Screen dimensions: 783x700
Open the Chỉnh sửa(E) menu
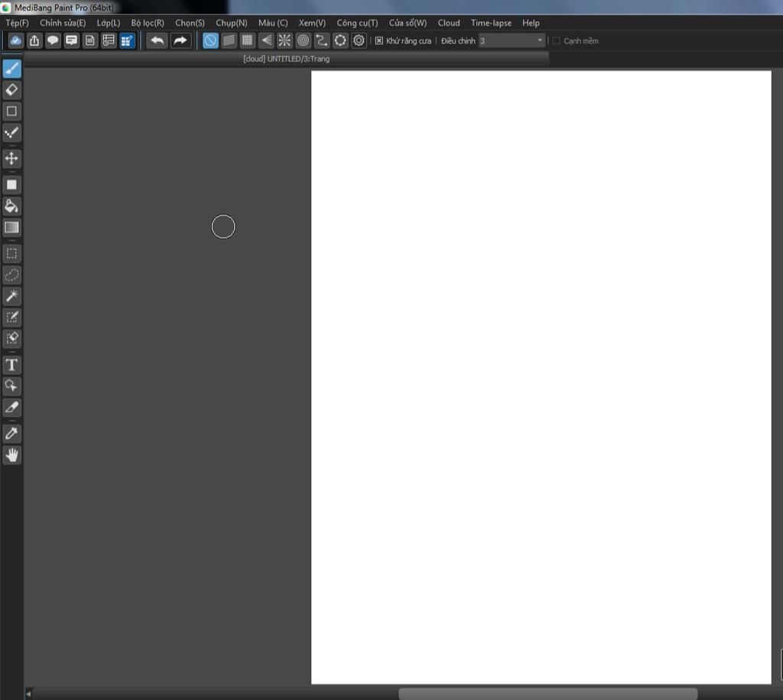pos(63,23)
